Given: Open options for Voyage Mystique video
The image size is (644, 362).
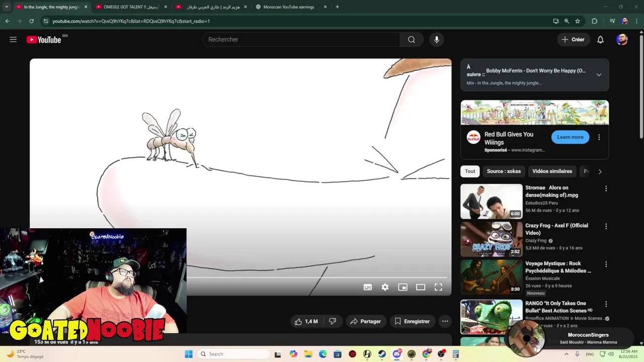Looking at the screenshot, I should pyautogui.click(x=606, y=264).
